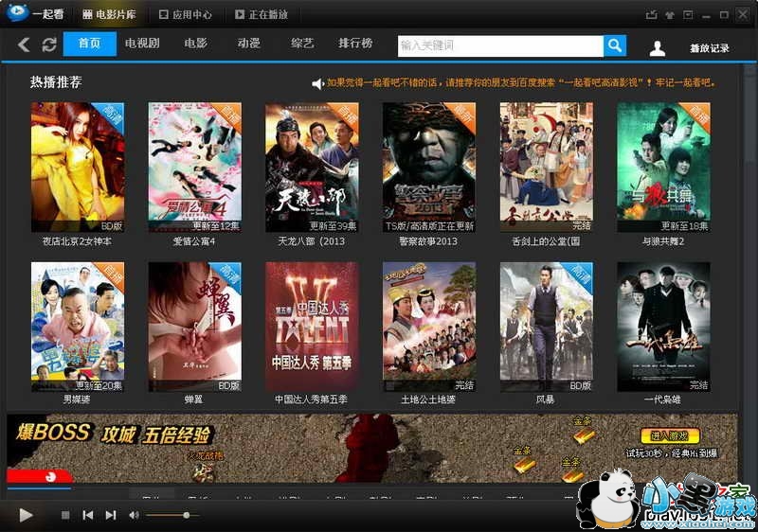This screenshot has width=758, height=532.
Task: Skip to the previous track
Action: 88,515
